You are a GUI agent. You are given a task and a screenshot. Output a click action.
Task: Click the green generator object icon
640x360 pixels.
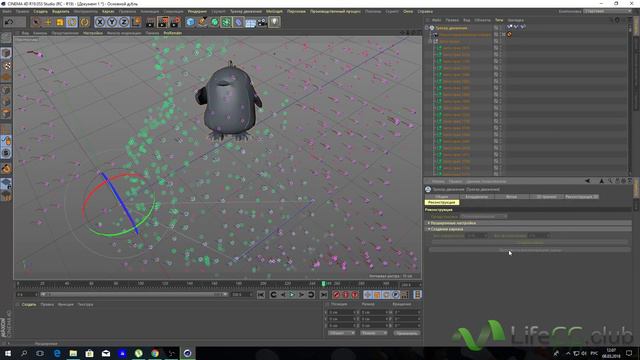[214, 22]
